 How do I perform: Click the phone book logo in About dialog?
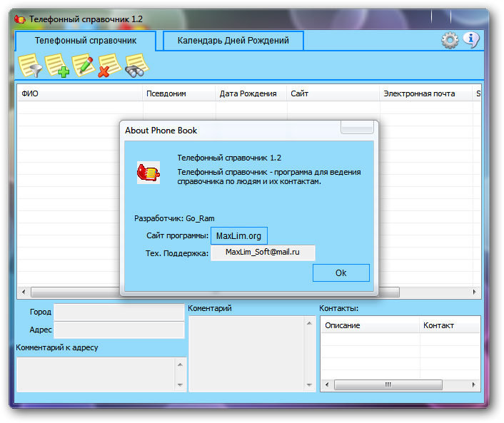tap(148, 173)
